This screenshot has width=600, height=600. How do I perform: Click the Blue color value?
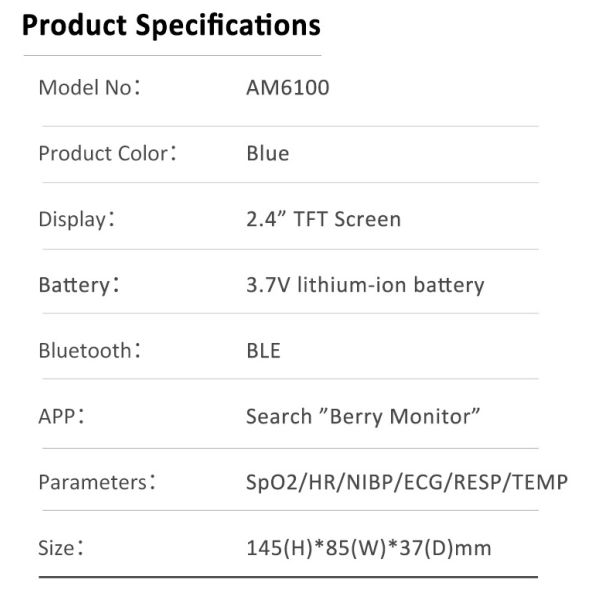[x=267, y=154]
